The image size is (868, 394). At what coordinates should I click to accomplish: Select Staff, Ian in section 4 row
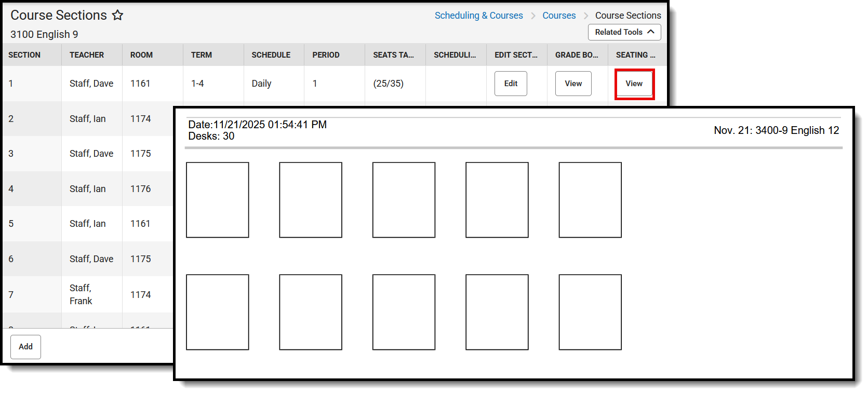coord(88,189)
